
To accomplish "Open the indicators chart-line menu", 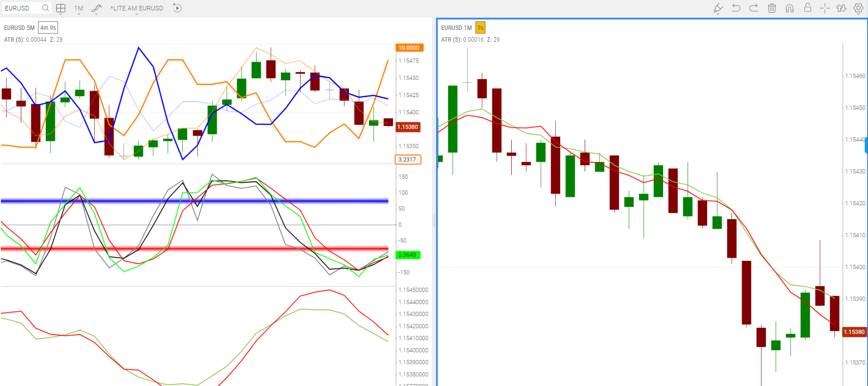I will click(97, 9).
